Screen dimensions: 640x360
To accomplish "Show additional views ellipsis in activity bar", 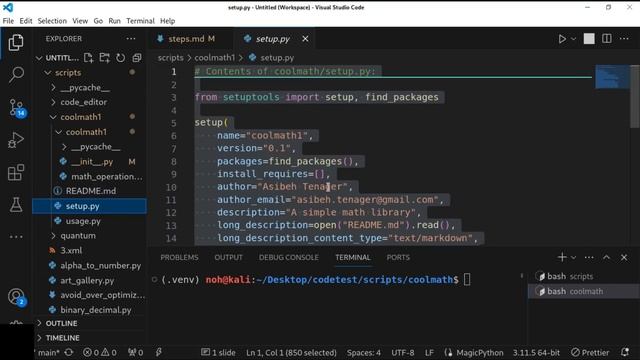I will coord(16,237).
